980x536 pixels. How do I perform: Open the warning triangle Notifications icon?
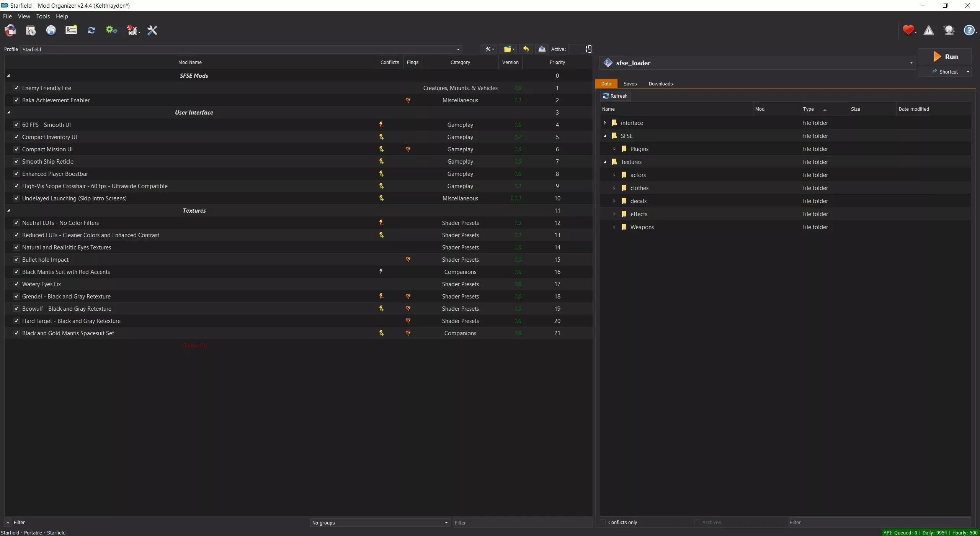(x=929, y=30)
